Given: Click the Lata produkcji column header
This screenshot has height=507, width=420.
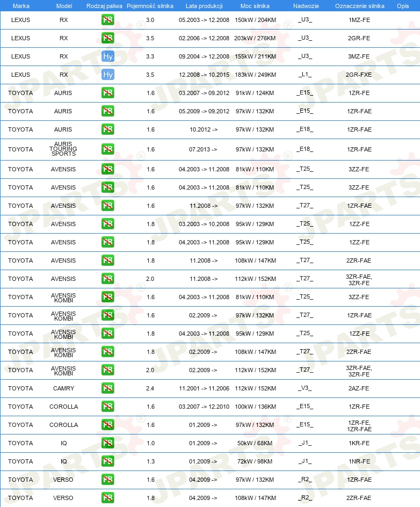Looking at the screenshot, I should click(x=204, y=6).
